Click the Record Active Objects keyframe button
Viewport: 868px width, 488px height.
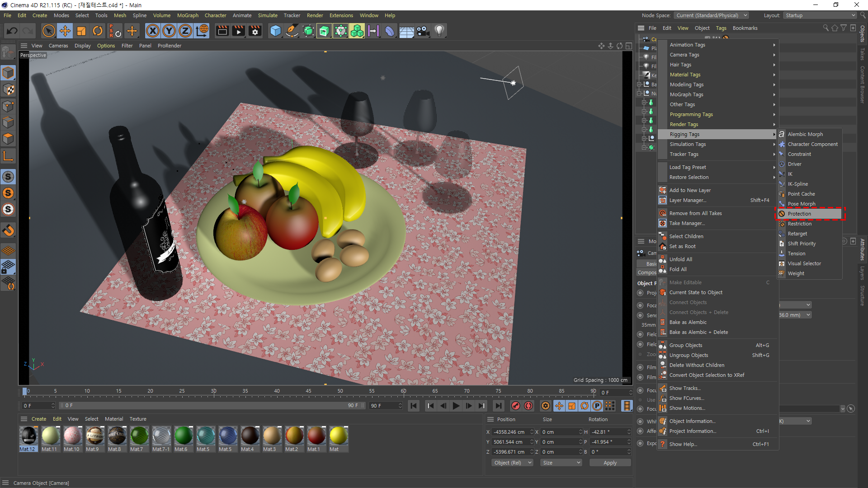pyautogui.click(x=515, y=406)
